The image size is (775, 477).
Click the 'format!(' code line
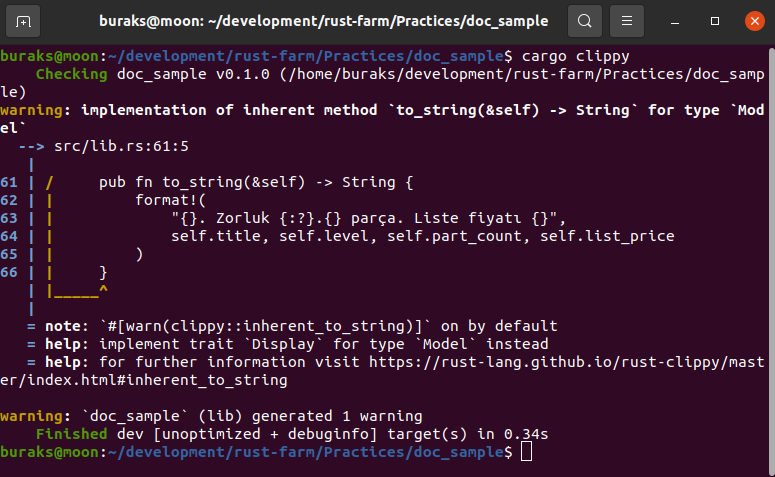tap(170, 200)
